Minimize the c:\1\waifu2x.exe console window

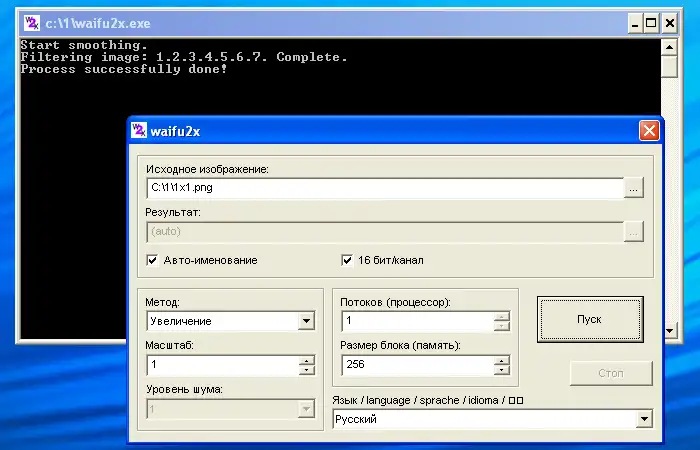click(x=635, y=23)
